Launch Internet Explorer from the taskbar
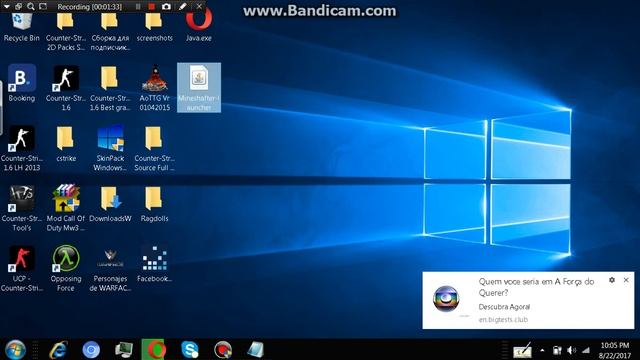 pos(58,350)
